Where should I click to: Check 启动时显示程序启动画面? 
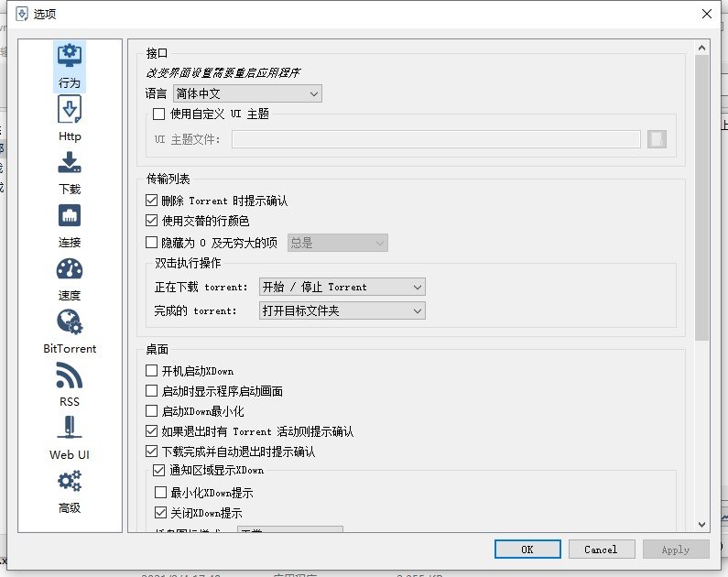pyautogui.click(x=151, y=391)
